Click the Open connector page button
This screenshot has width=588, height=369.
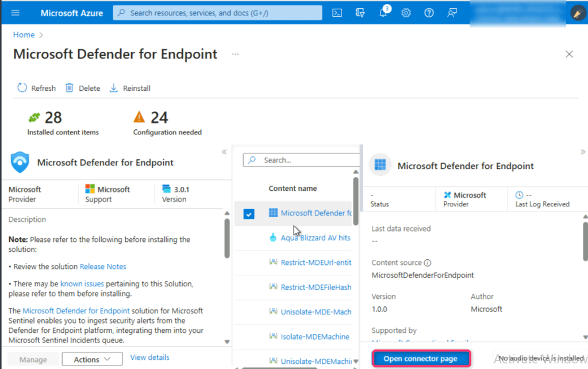(x=421, y=359)
